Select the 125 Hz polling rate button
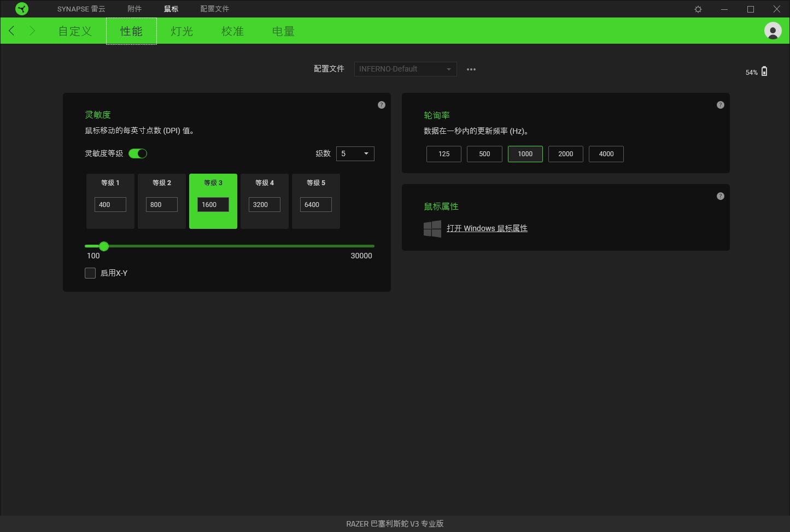Screen dimensions: 790x532 pyautogui.click(x=444, y=154)
